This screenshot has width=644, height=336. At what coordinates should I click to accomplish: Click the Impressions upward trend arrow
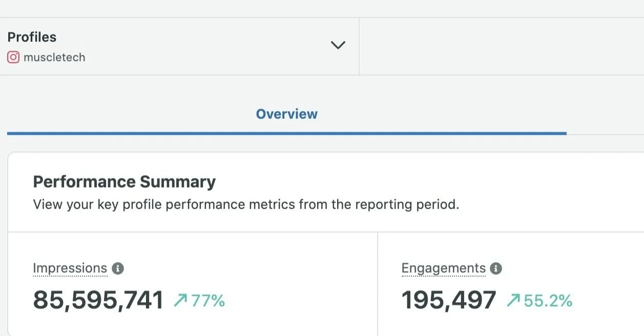click(180, 301)
